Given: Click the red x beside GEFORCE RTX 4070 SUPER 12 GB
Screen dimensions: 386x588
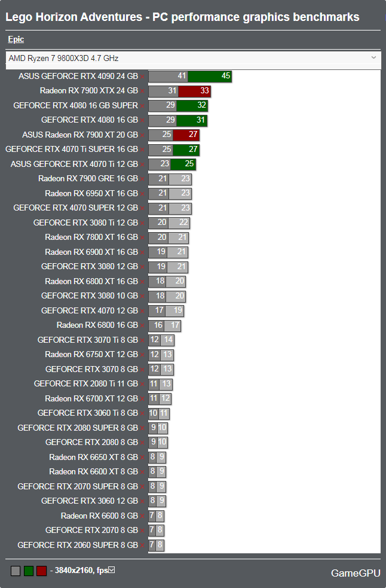Looking at the screenshot, I should pos(142,209).
